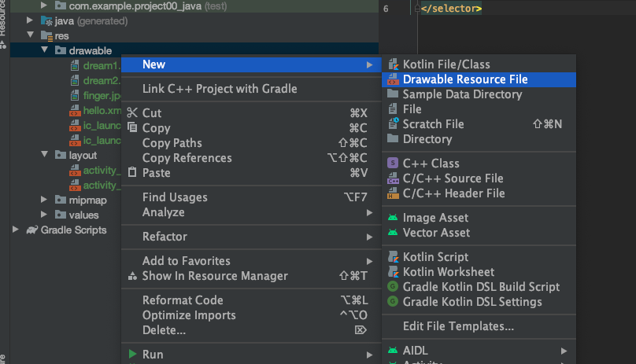Choose Copy References menu entry
Screen dimensions: 636x364
point(251,158)
